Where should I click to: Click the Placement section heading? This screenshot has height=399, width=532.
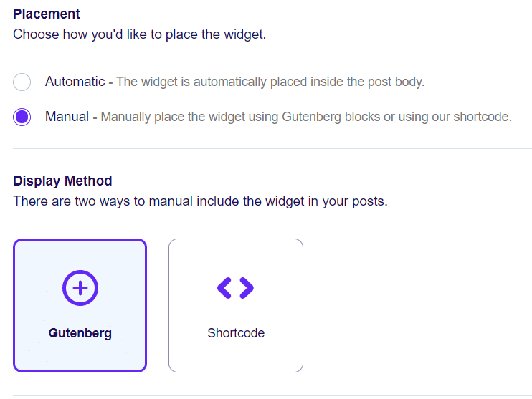[x=47, y=14]
